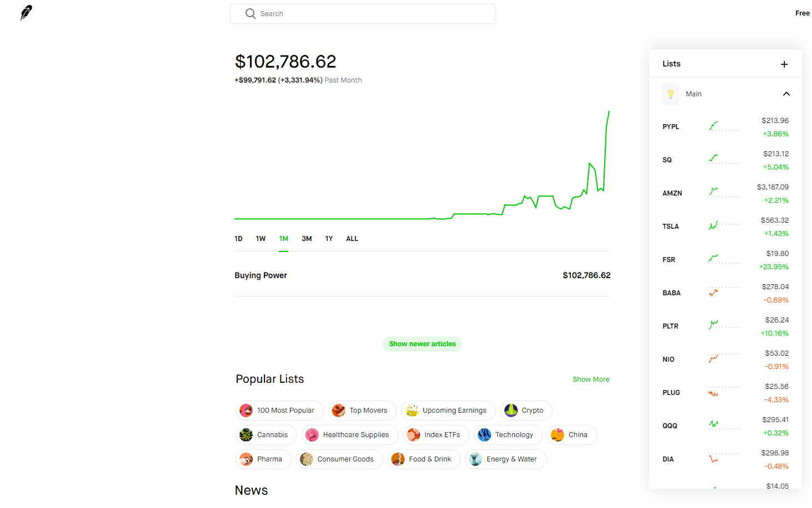Click the PYPL mini sparkline chart

click(x=724, y=126)
